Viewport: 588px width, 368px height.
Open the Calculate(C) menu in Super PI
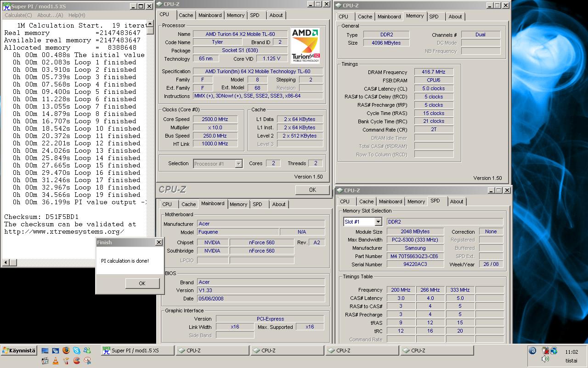[18, 15]
